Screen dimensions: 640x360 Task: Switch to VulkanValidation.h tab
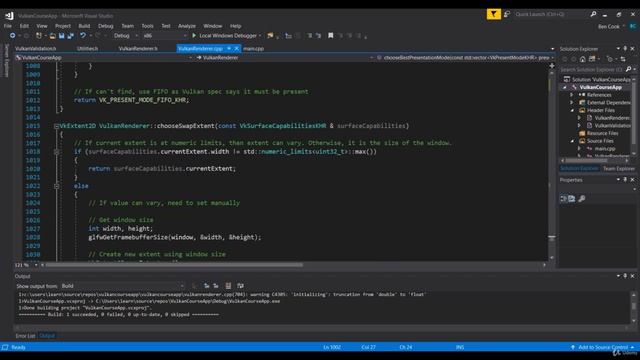tap(36, 49)
